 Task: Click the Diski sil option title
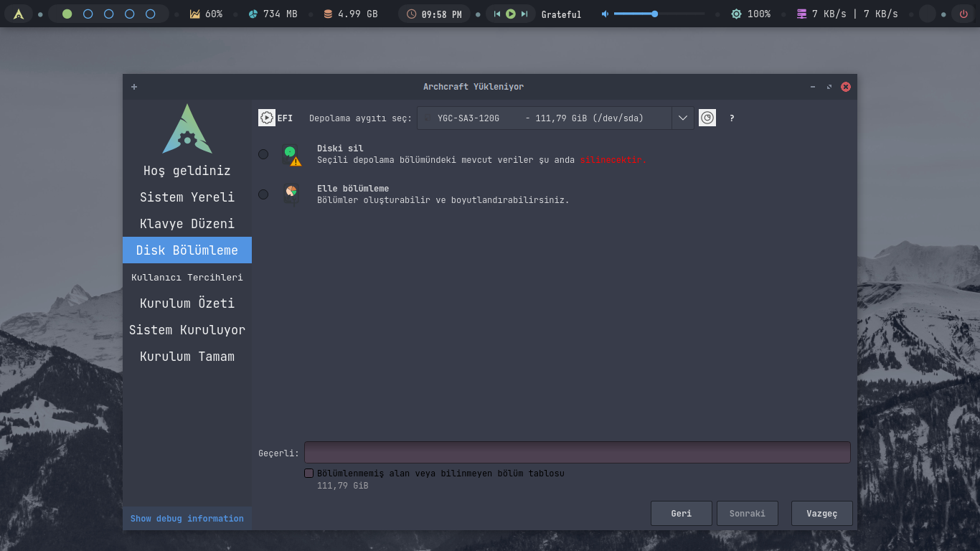point(341,149)
